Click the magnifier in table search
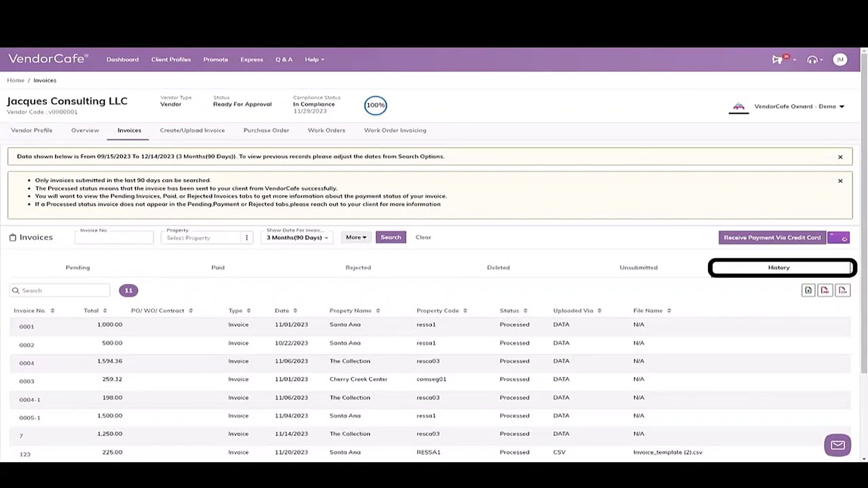This screenshot has width=868, height=488. click(x=16, y=291)
